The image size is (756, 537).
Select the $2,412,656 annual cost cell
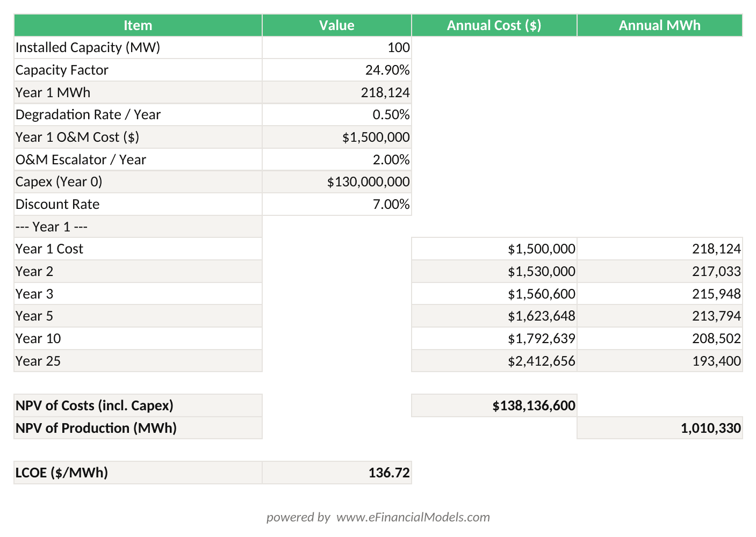(x=494, y=361)
